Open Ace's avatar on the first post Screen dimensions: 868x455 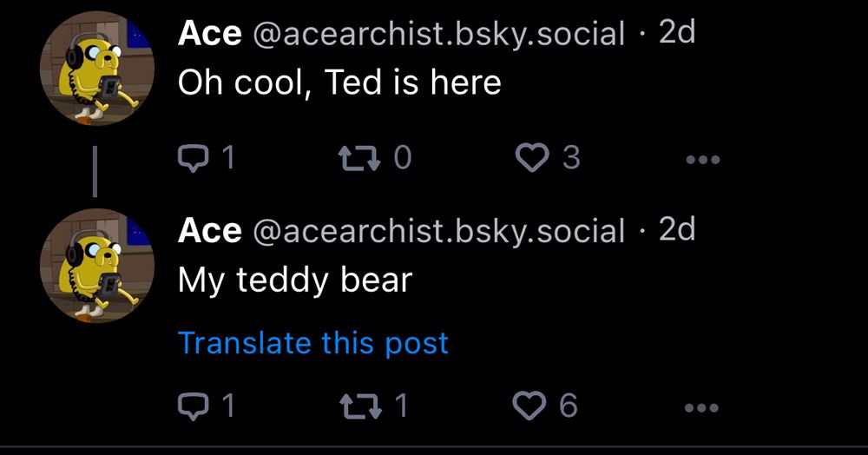click(97, 69)
